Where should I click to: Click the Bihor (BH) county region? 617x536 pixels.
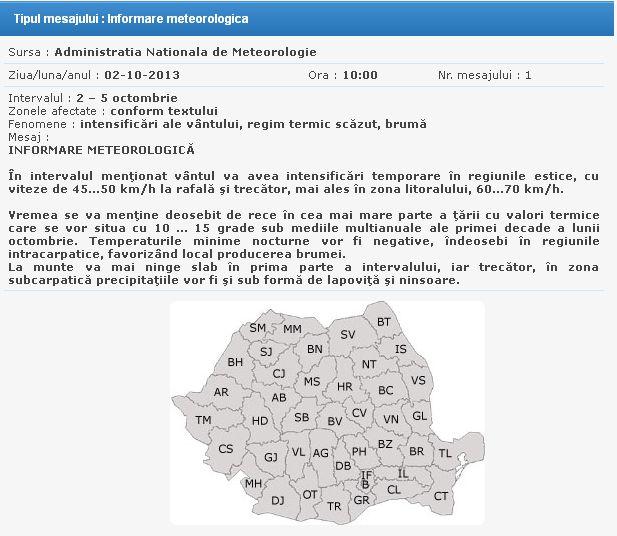tap(235, 362)
